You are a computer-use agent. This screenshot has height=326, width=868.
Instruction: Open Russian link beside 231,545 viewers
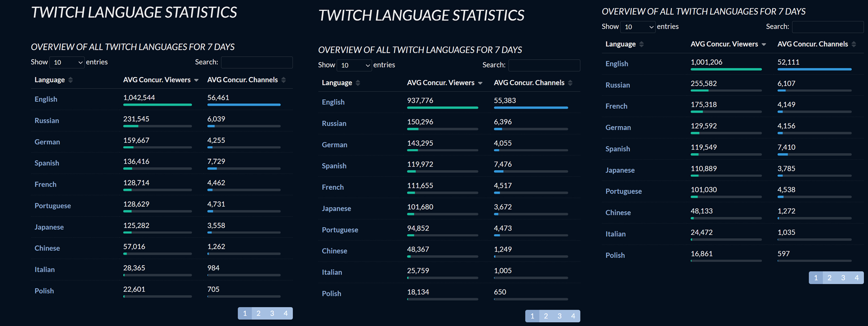tap(47, 120)
